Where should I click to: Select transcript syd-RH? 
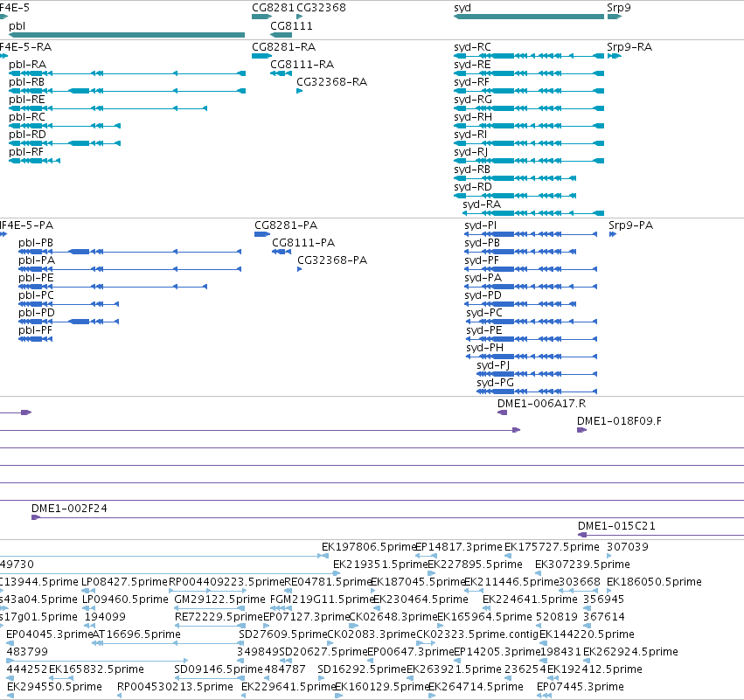pos(529,126)
